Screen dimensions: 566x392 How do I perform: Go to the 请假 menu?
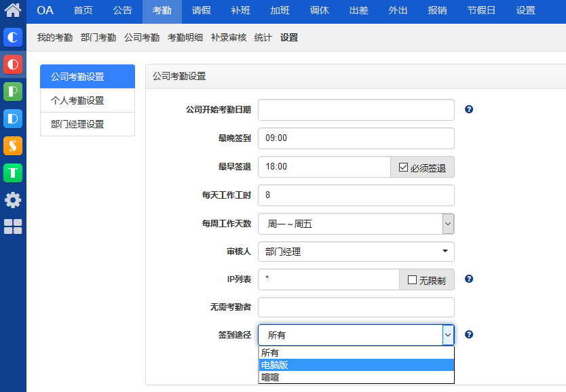(201, 10)
